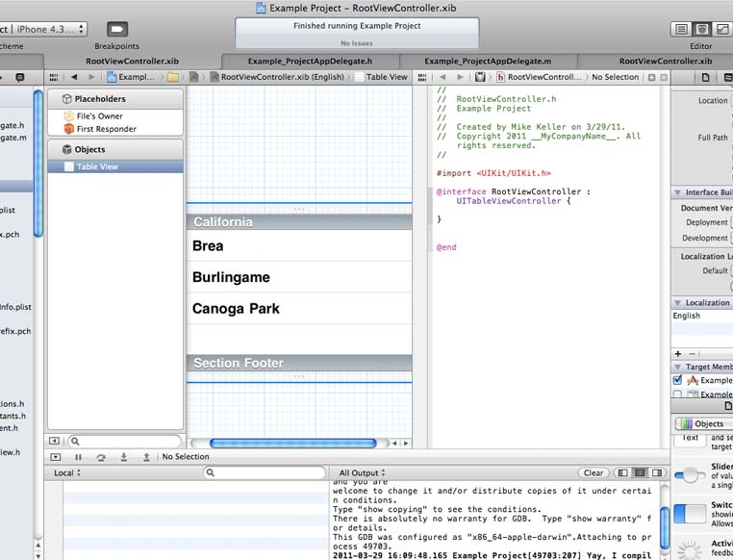
Task: Open related files menu in assistant editor jump bar
Action: [x=422, y=77]
